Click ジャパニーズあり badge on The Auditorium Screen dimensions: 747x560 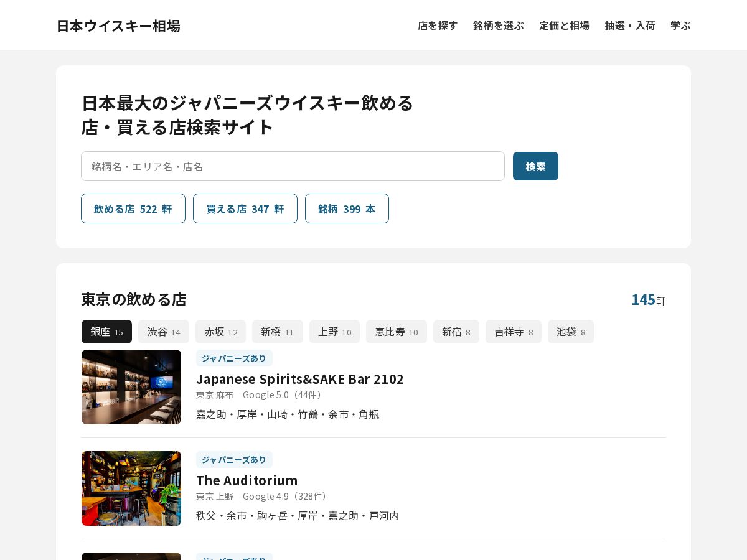[x=234, y=459]
